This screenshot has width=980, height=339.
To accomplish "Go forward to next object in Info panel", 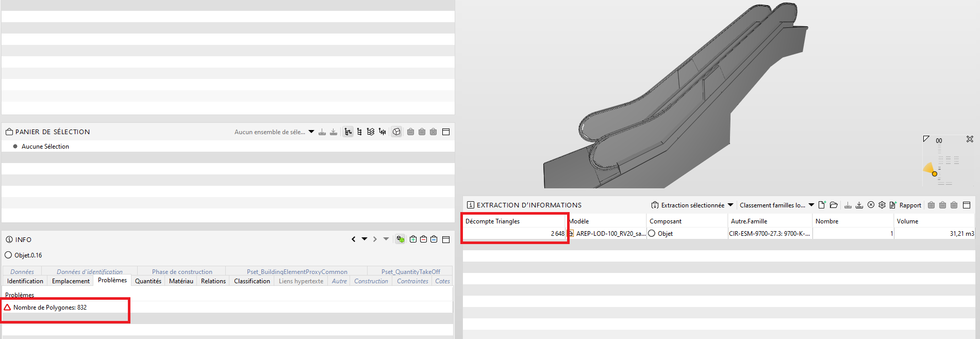I will (375, 239).
